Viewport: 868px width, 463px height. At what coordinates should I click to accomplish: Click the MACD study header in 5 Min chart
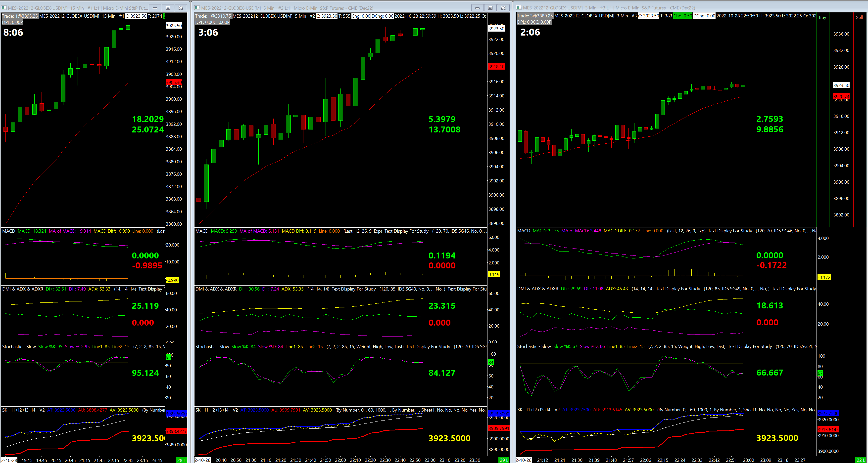(x=201, y=231)
